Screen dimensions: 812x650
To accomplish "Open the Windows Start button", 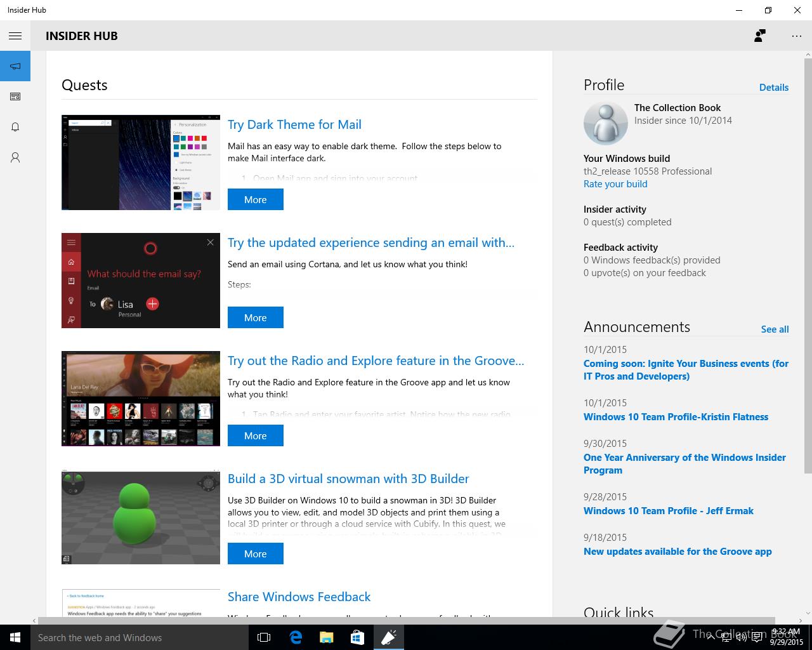I will pos(15,637).
